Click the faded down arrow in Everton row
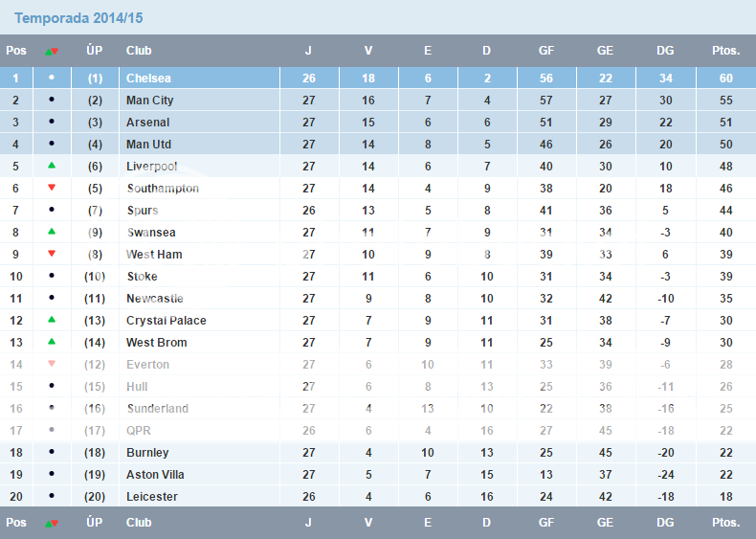This screenshot has height=539, width=756. [x=52, y=364]
